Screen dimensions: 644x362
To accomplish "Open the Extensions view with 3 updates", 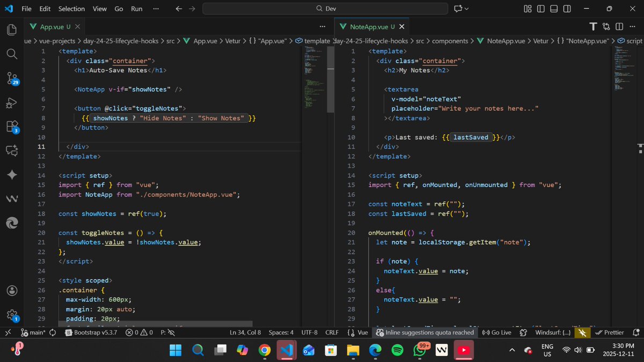I will [11, 127].
